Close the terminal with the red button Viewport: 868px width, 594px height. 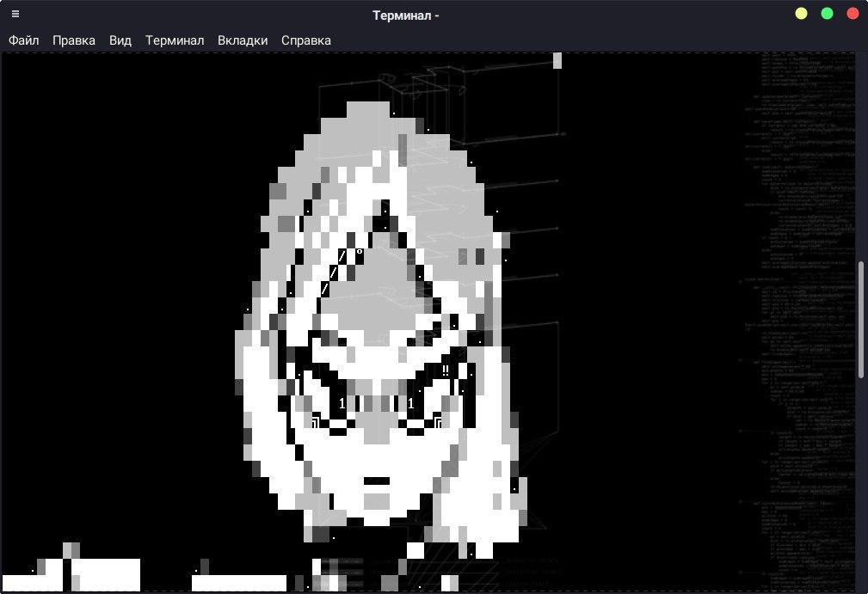(x=853, y=14)
